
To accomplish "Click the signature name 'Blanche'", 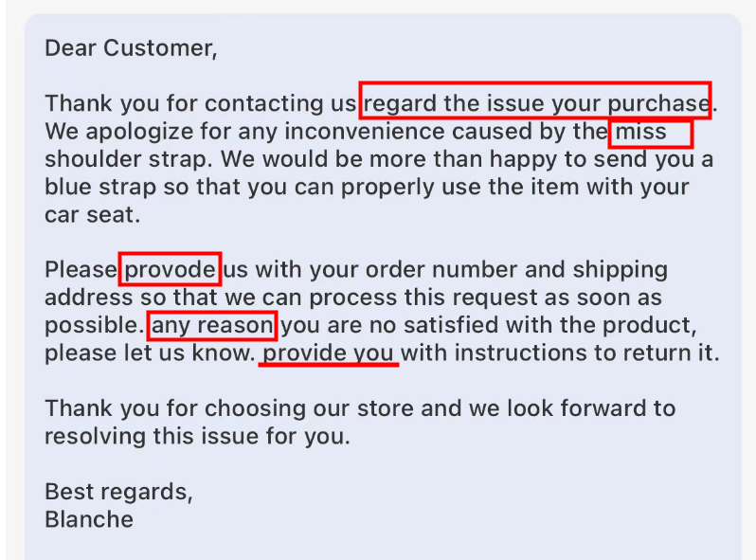I will coord(89,519).
